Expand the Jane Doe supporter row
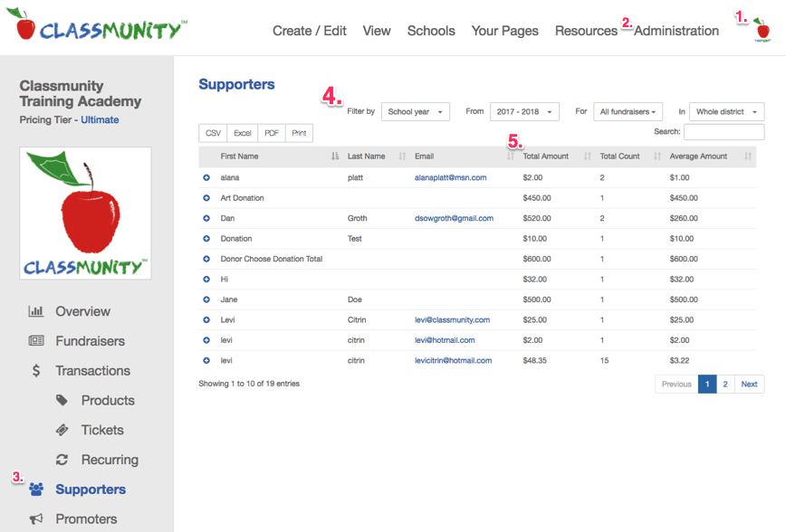This screenshot has height=532, width=786. coord(206,299)
